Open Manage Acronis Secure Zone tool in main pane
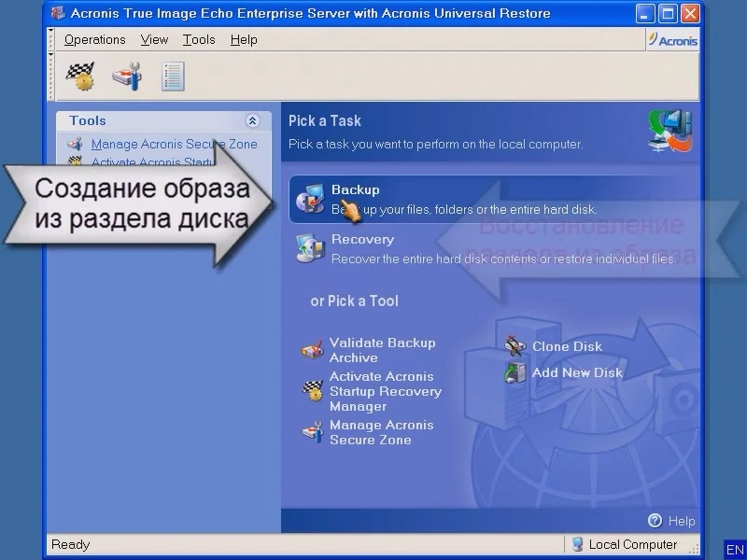 [382, 432]
